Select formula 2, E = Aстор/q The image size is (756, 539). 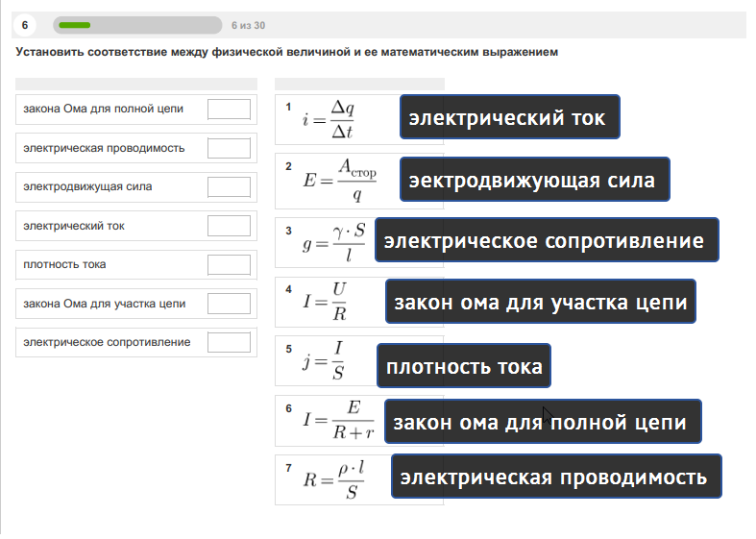(339, 181)
